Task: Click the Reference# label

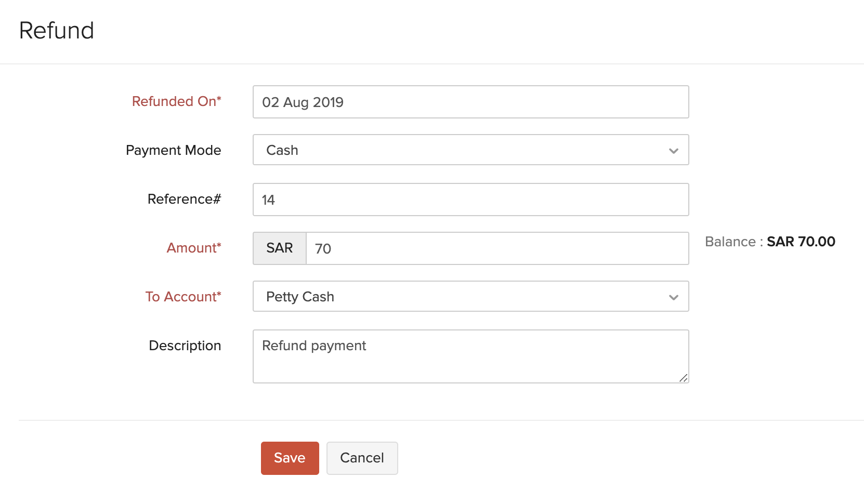Action: (185, 199)
